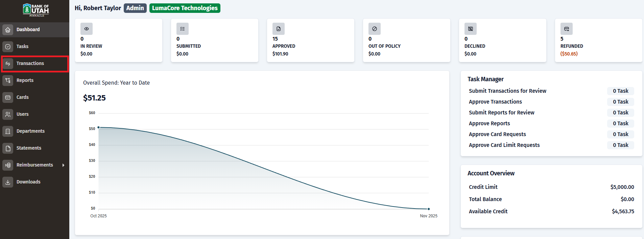
Task: Click the Admin role badge
Action: coord(135,8)
